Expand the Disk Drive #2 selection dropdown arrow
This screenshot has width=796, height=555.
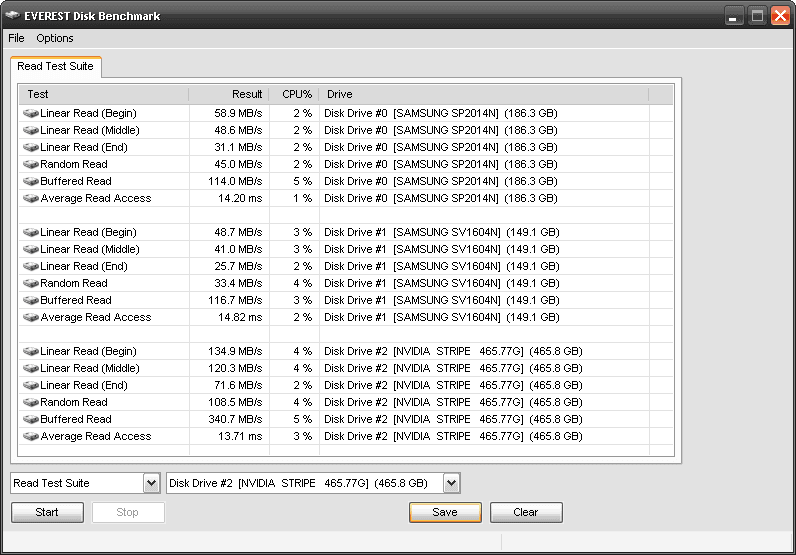click(x=451, y=483)
